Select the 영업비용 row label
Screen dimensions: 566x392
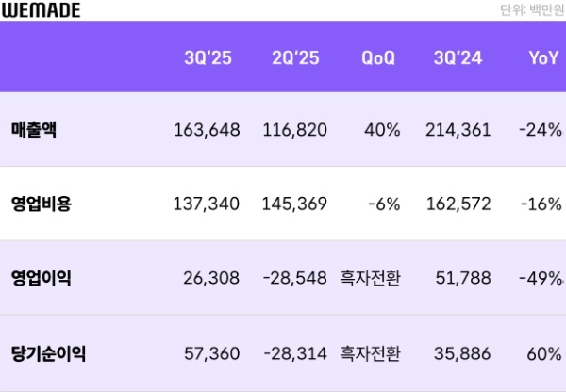tap(41, 204)
